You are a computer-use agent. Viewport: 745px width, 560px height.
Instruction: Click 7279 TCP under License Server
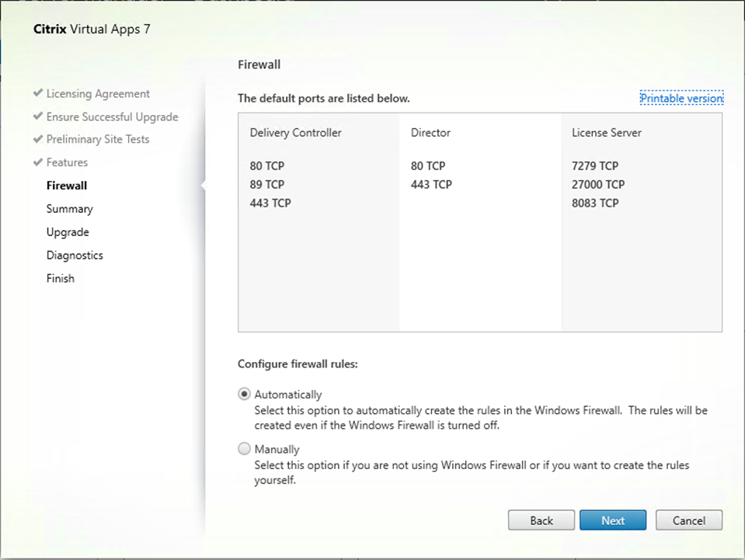pos(595,165)
